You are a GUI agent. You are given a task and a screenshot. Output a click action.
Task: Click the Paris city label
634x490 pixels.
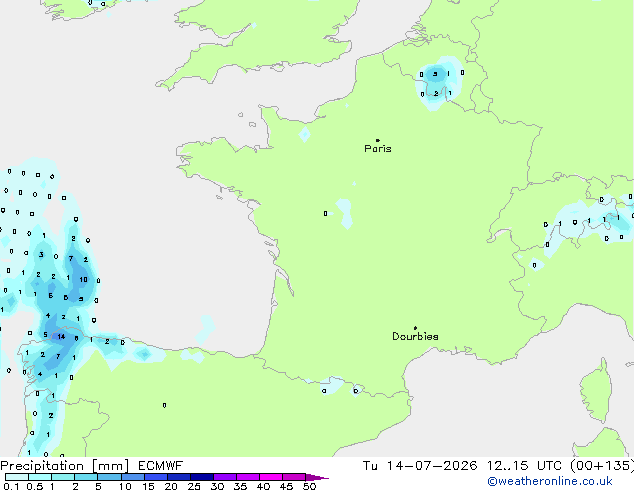[378, 149]
